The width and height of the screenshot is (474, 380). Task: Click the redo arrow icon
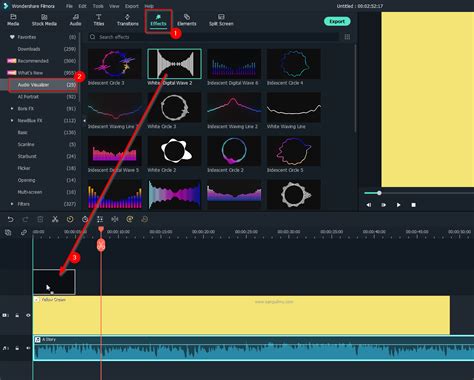pos(25,219)
